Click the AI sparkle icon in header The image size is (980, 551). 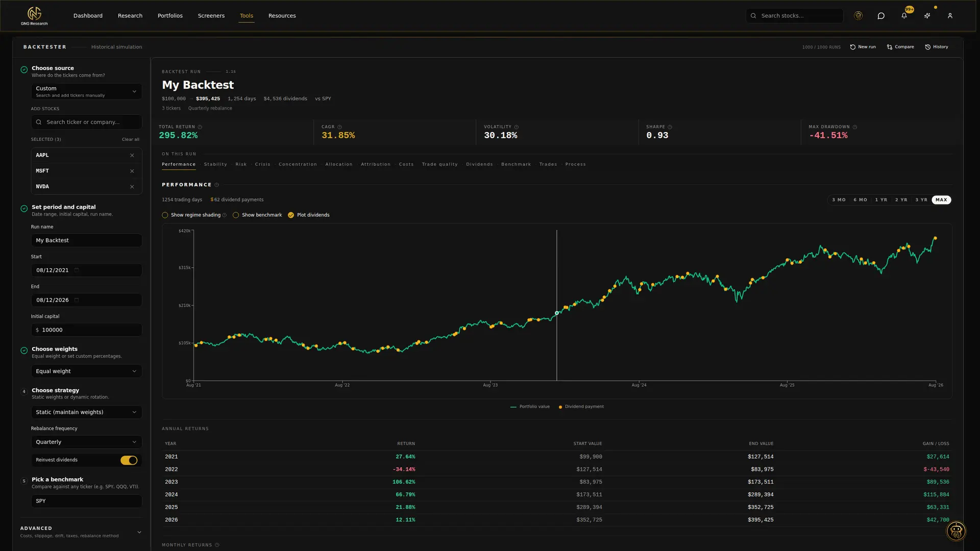tap(927, 16)
